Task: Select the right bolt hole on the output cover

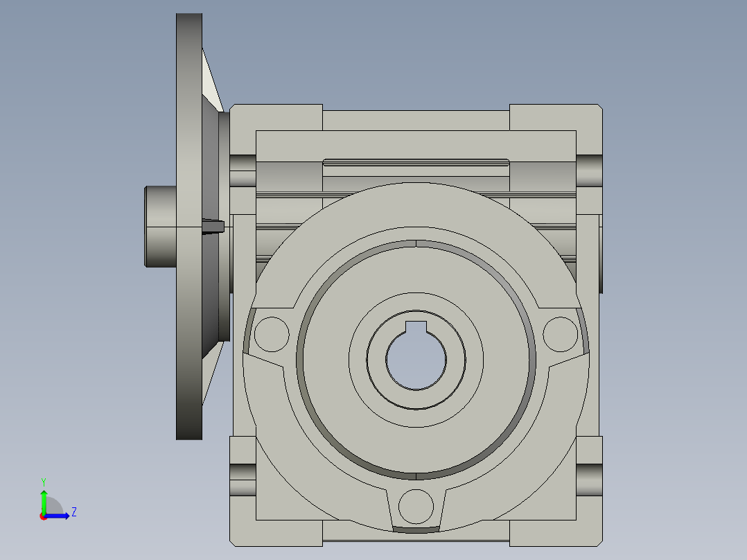Action: [x=560, y=335]
